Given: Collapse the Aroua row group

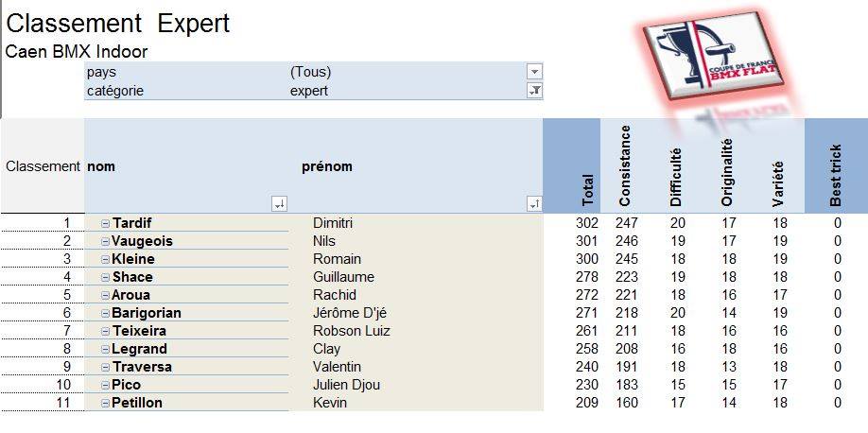Looking at the screenshot, I should (x=105, y=295).
